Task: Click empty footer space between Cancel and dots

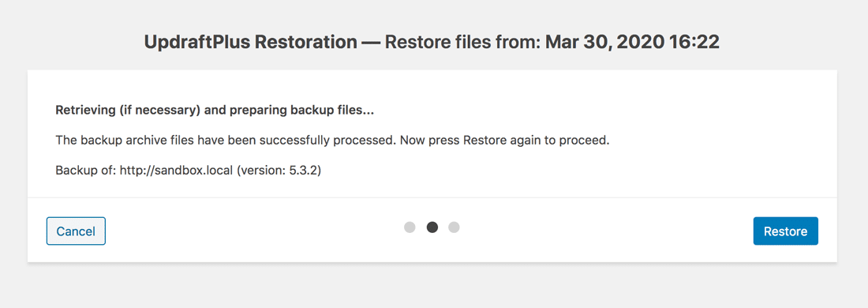Action: pyautogui.click(x=255, y=231)
